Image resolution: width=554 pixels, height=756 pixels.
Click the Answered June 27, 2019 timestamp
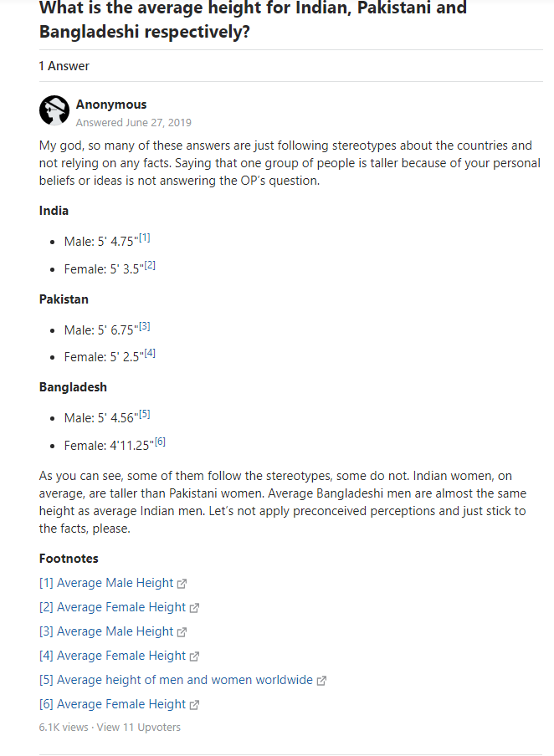pos(134,122)
